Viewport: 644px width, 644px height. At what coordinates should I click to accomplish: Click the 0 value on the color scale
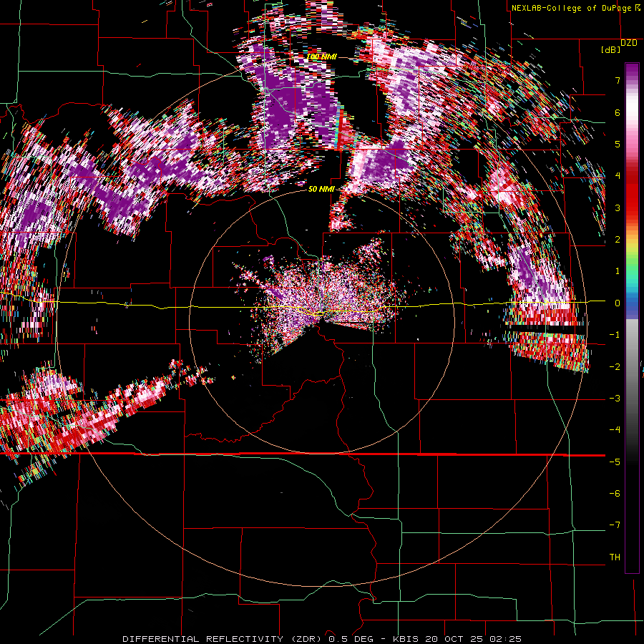tap(618, 303)
